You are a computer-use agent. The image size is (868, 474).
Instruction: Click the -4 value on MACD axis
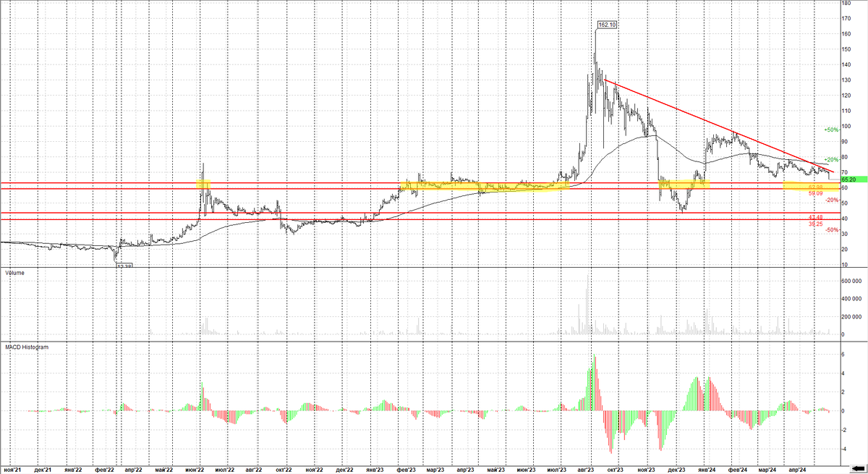(845, 449)
